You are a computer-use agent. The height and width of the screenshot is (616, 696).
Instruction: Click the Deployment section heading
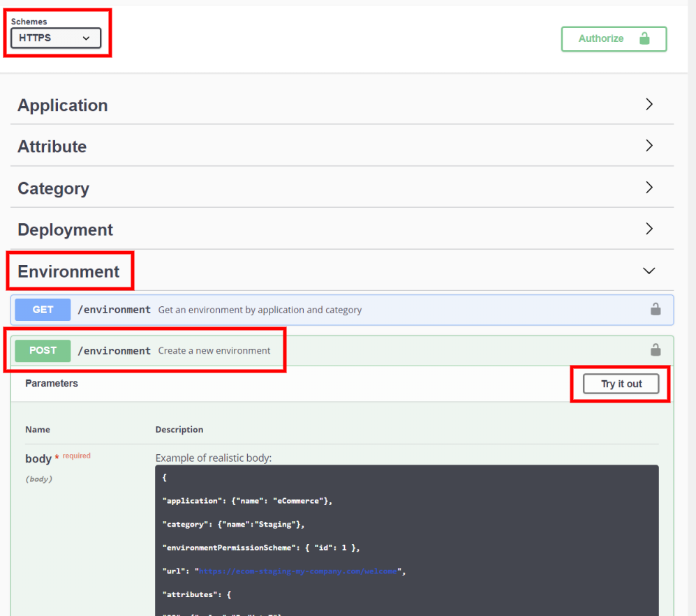[x=65, y=230]
